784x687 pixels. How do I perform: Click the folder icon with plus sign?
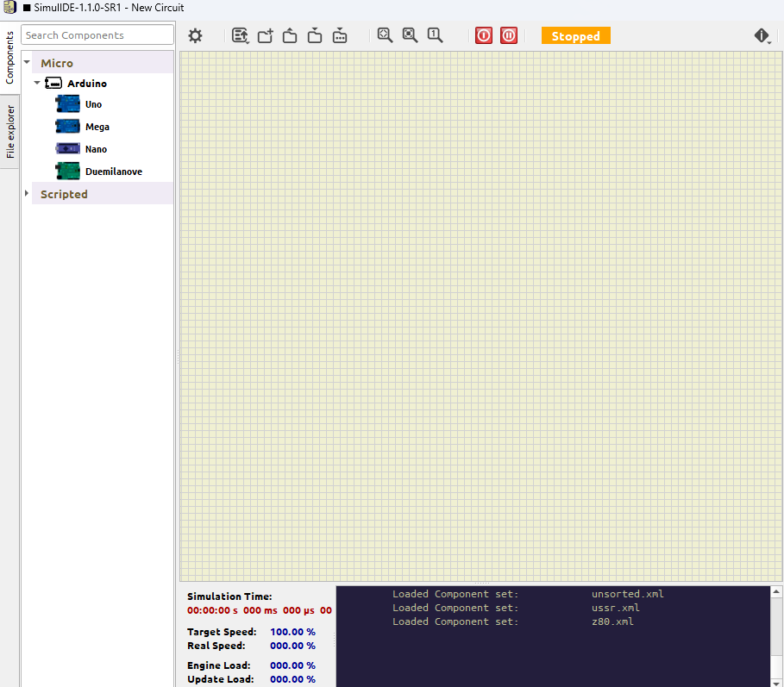[x=265, y=35]
